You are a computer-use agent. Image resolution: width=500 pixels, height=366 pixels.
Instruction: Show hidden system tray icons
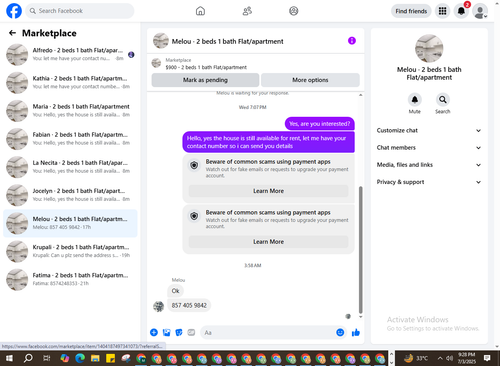tap(440, 358)
